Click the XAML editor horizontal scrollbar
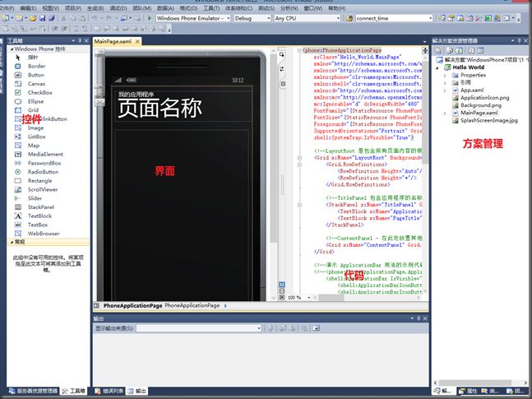532x399 pixels. click(367, 298)
